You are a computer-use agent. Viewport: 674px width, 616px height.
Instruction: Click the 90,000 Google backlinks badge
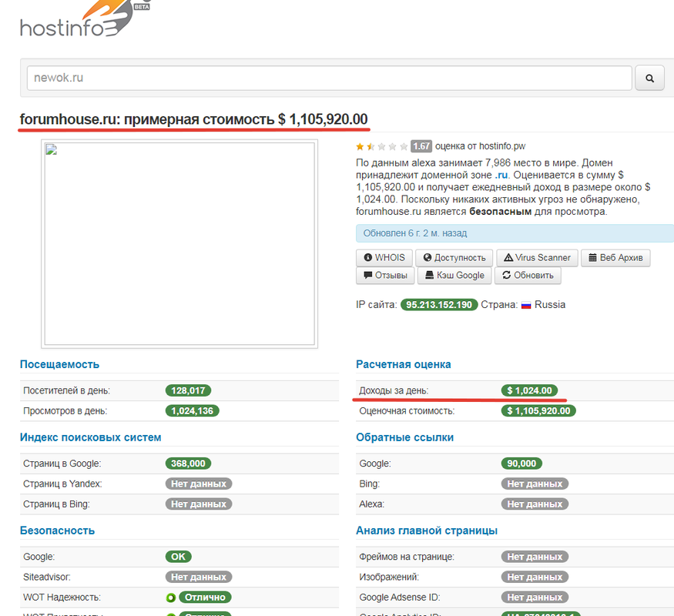tap(521, 464)
